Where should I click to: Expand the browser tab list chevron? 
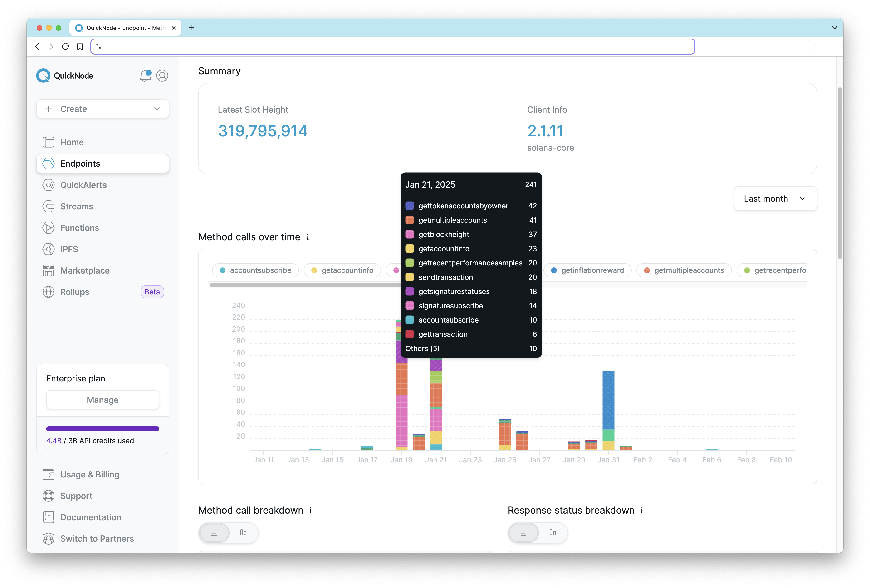[x=834, y=28]
